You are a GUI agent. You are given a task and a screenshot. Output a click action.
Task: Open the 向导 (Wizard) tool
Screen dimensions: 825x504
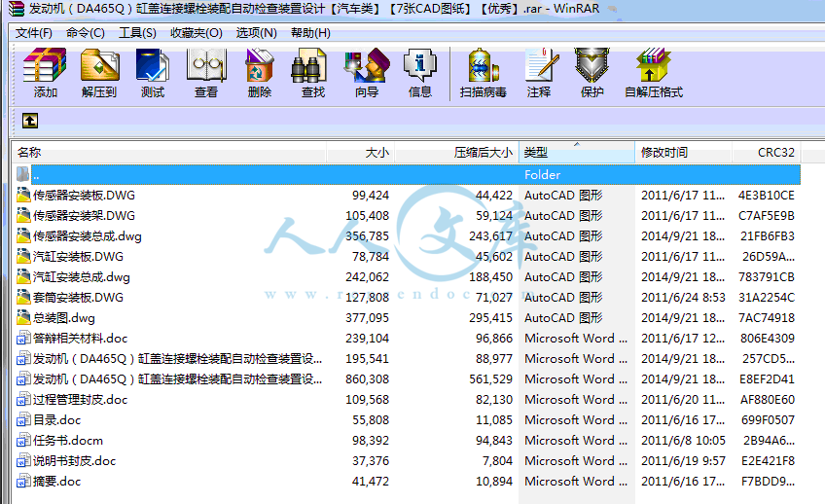click(x=367, y=65)
